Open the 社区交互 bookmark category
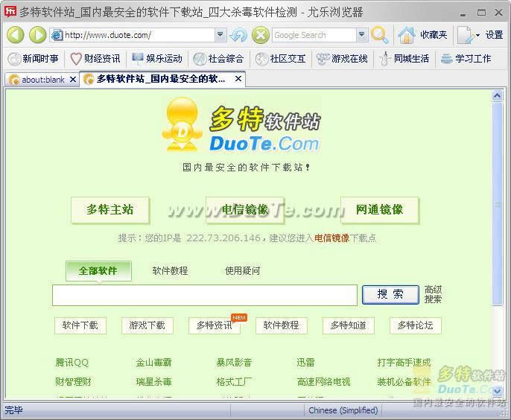The width and height of the screenshot is (511, 420). pos(281,59)
